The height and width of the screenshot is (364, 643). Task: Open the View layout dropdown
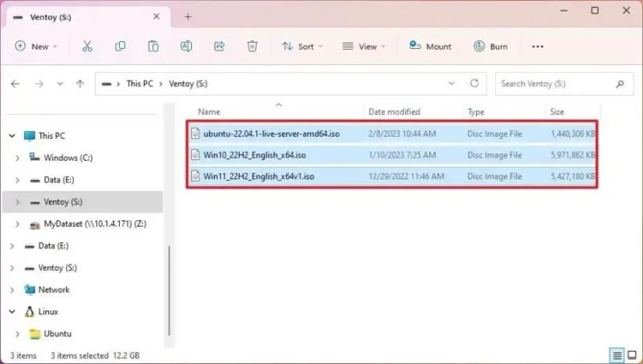pos(364,47)
